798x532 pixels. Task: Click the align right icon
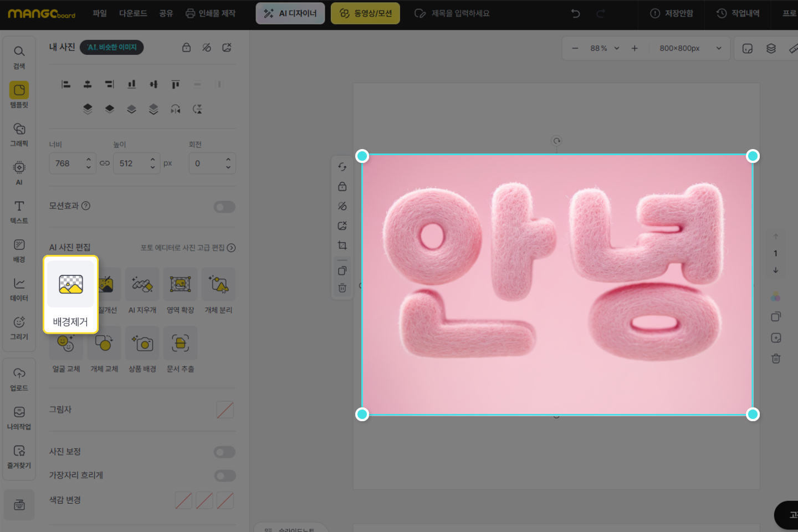pos(110,84)
